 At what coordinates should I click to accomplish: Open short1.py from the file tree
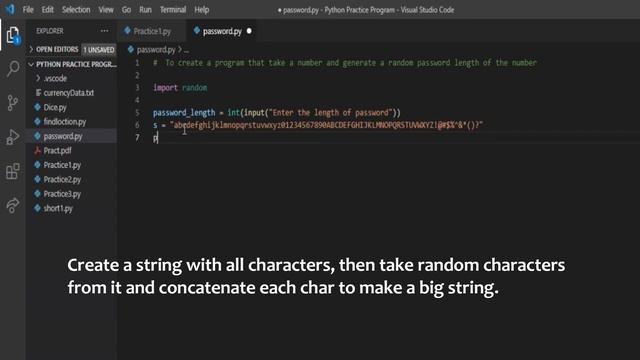coord(58,208)
